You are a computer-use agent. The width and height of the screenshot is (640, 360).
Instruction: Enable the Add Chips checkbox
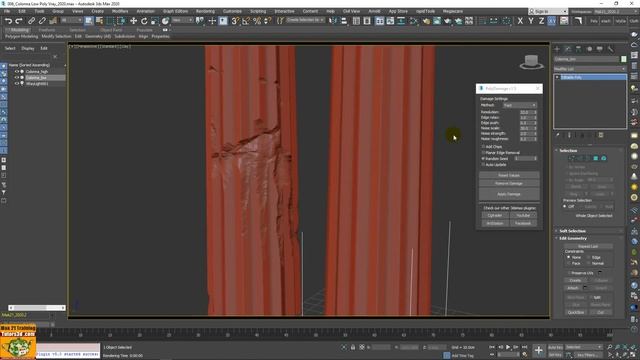pyautogui.click(x=483, y=147)
